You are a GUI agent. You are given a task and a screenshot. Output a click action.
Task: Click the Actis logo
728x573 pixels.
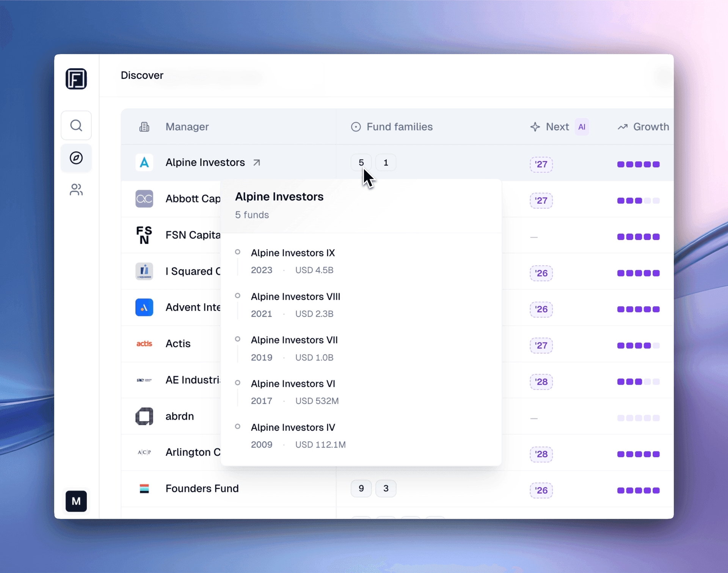click(x=144, y=344)
